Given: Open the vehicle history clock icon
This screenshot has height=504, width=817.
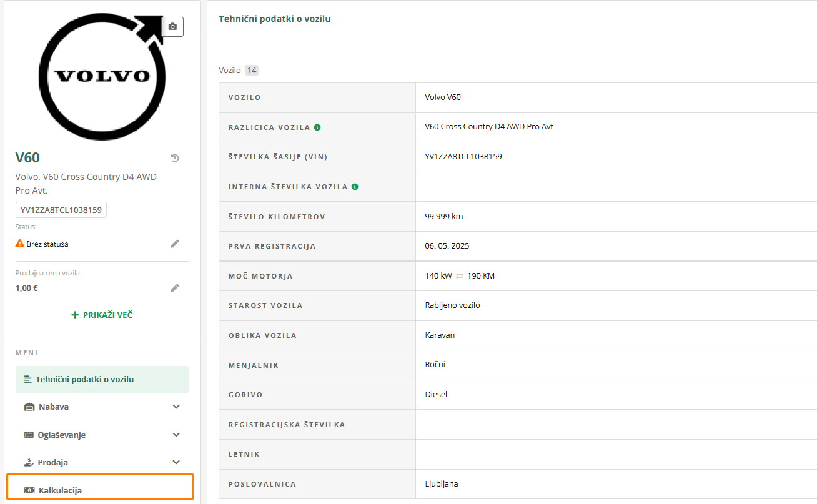Looking at the screenshot, I should (175, 158).
